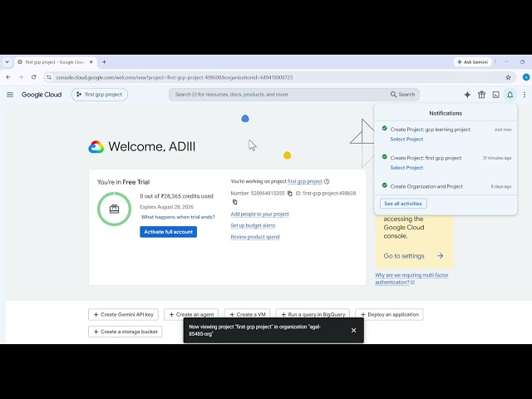This screenshot has height=399, width=532.
Task: Click help icon next to project name
Action: [x=327, y=181]
